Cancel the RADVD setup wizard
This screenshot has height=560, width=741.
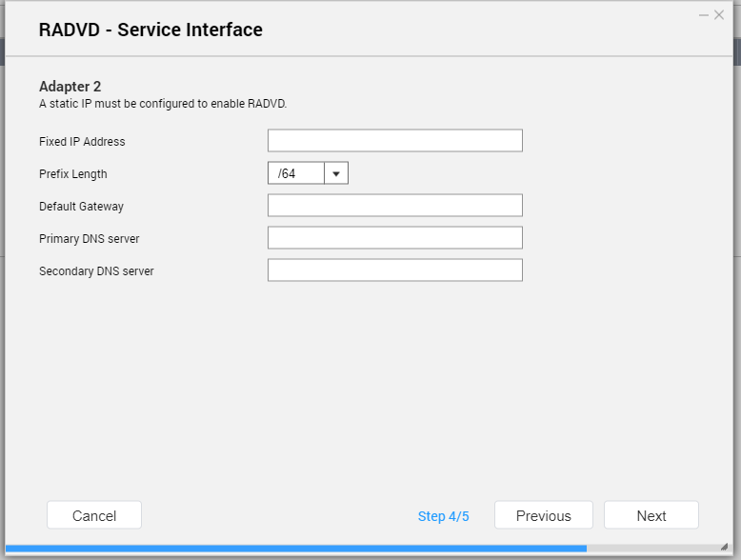pyautogui.click(x=94, y=515)
